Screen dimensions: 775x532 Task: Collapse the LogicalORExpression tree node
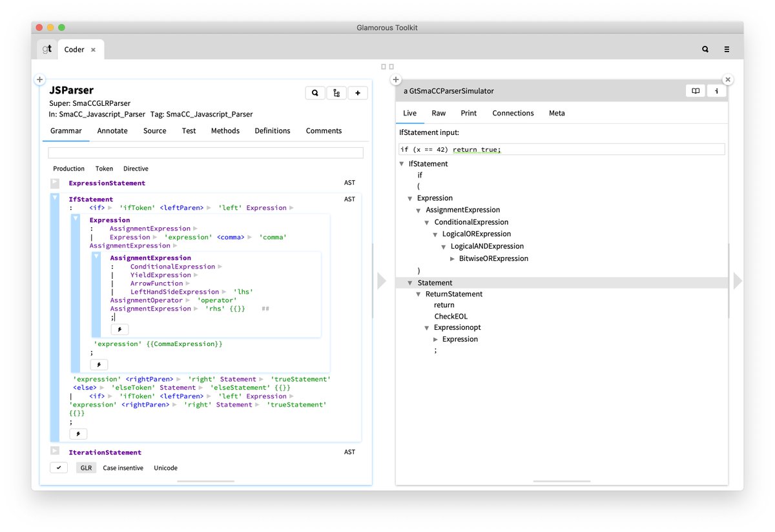(436, 234)
